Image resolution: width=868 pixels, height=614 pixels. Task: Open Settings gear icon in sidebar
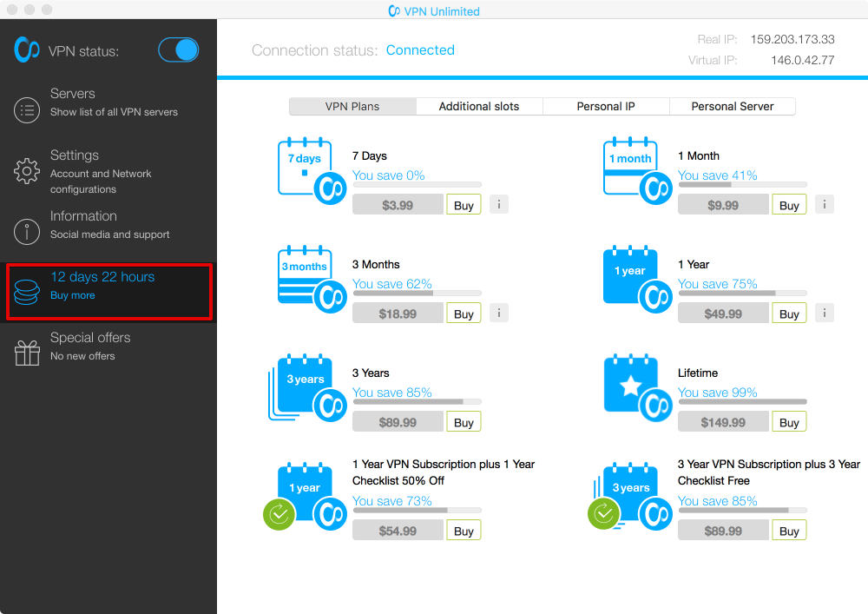click(x=27, y=171)
